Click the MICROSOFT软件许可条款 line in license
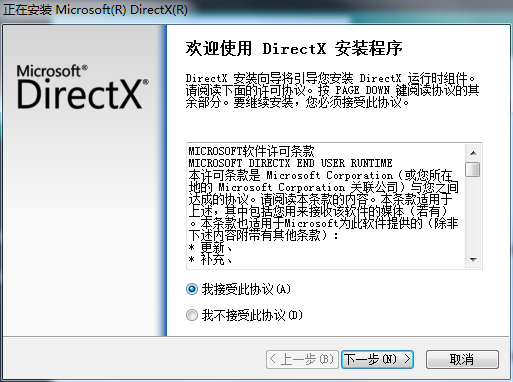 click(251, 151)
